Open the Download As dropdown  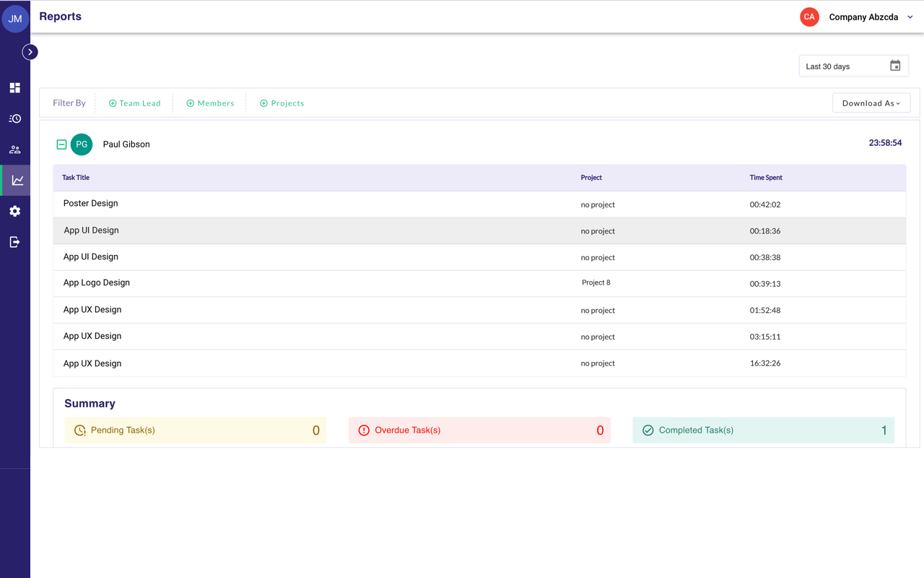point(871,103)
